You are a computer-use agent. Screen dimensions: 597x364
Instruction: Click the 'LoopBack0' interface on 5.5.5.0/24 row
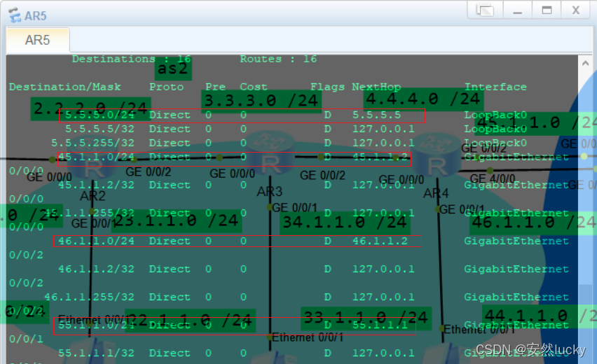click(x=495, y=115)
